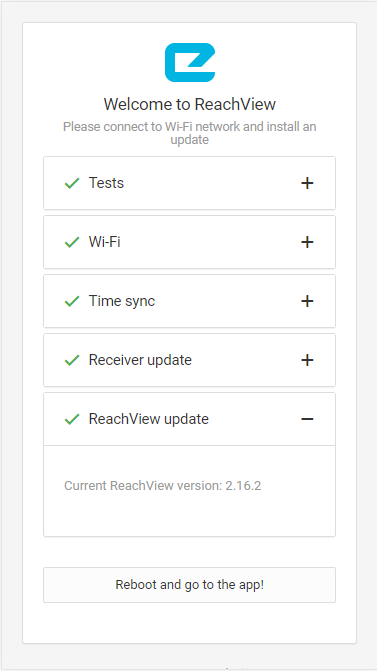The image size is (377, 671).
Task: Expand the Wi-Fi section with plus icon
Action: (307, 242)
